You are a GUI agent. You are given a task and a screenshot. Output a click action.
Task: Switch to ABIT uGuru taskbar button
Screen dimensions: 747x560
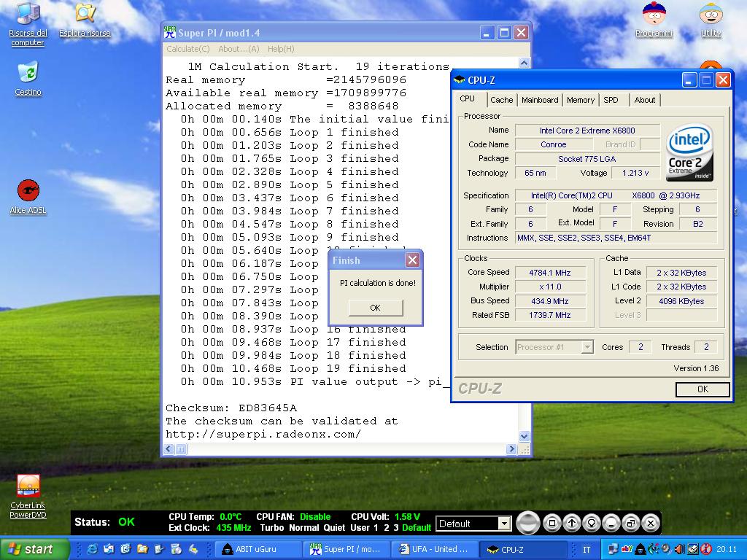click(258, 549)
